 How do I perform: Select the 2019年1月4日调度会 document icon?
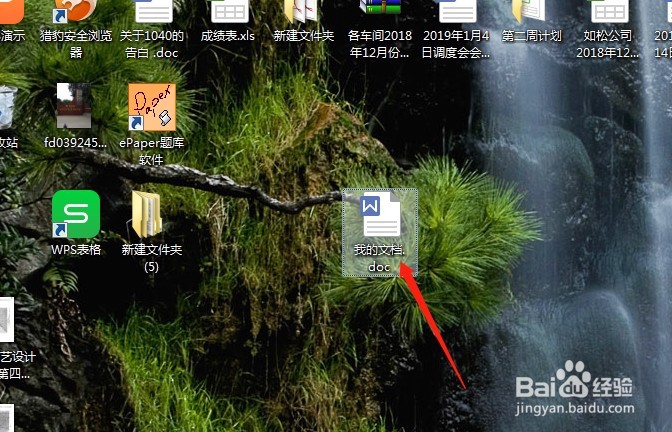point(457,11)
